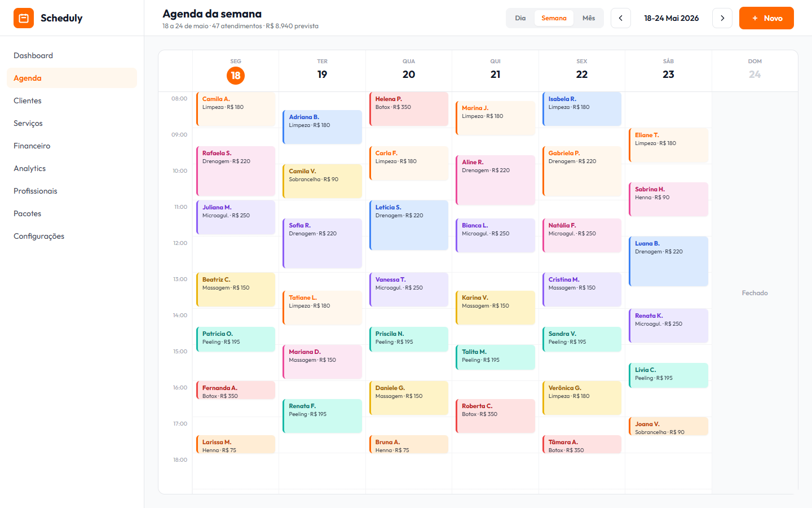Open Cristina M. Massagem appointment
812x508 pixels.
coord(582,290)
